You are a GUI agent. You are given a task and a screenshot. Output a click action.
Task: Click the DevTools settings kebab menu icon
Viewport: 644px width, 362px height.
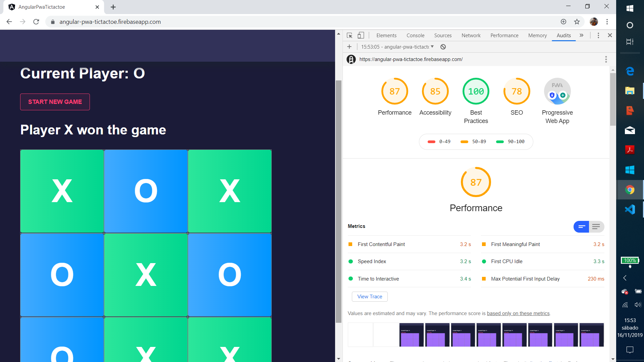coord(598,35)
